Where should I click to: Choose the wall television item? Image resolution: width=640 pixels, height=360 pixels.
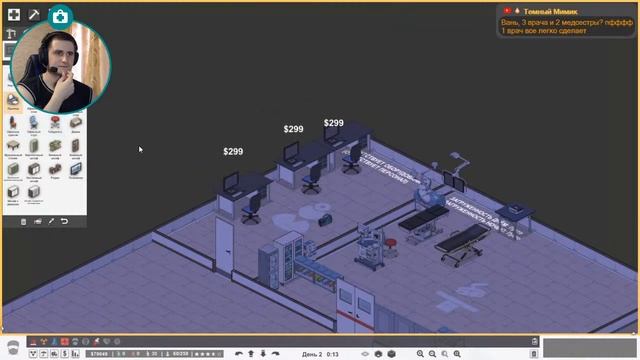point(76,170)
